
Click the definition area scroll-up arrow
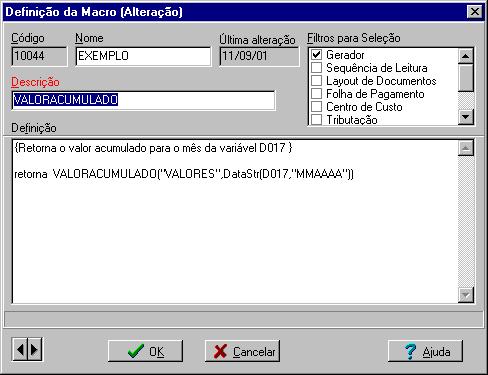(x=466, y=148)
